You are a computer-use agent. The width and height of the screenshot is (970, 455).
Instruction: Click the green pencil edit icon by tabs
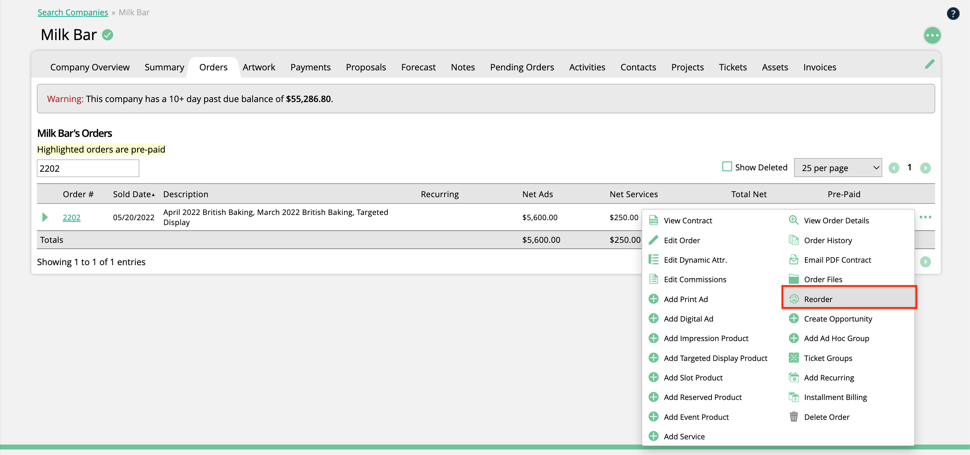click(x=929, y=63)
